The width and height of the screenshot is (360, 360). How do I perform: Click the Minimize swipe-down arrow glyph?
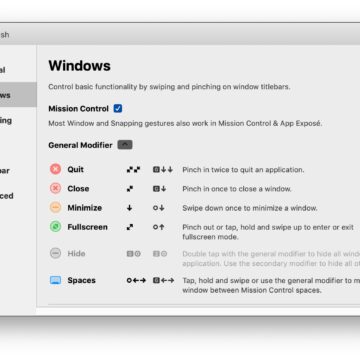tap(130, 208)
